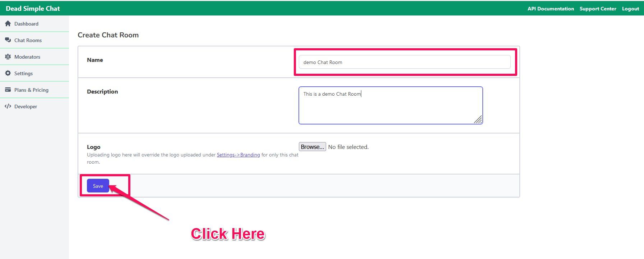Open Dashboard in the sidebar
This screenshot has width=644, height=259.
point(34,24)
